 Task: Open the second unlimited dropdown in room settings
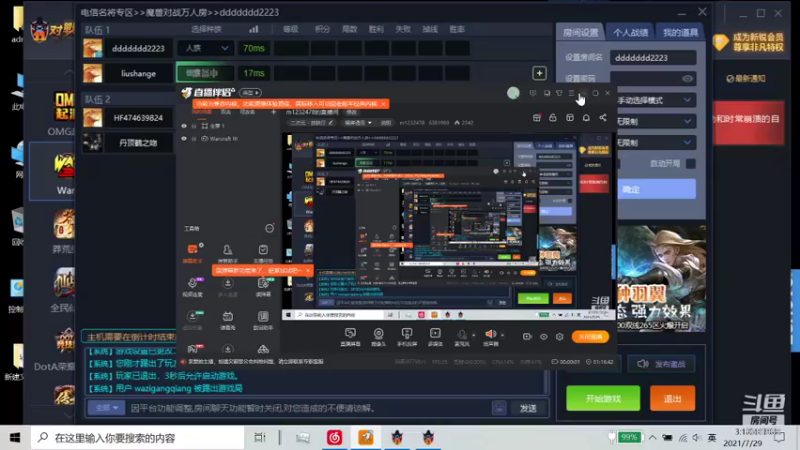(656, 143)
